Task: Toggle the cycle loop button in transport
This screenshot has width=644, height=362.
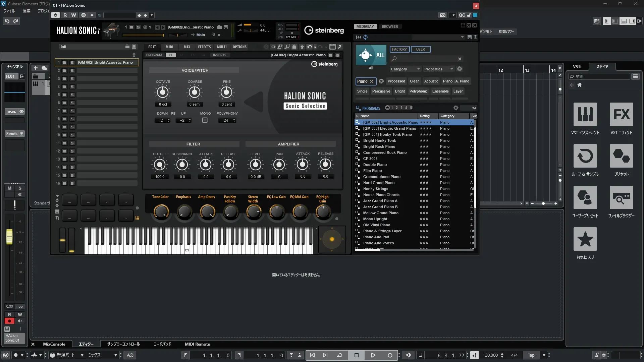Action: tap(339, 355)
